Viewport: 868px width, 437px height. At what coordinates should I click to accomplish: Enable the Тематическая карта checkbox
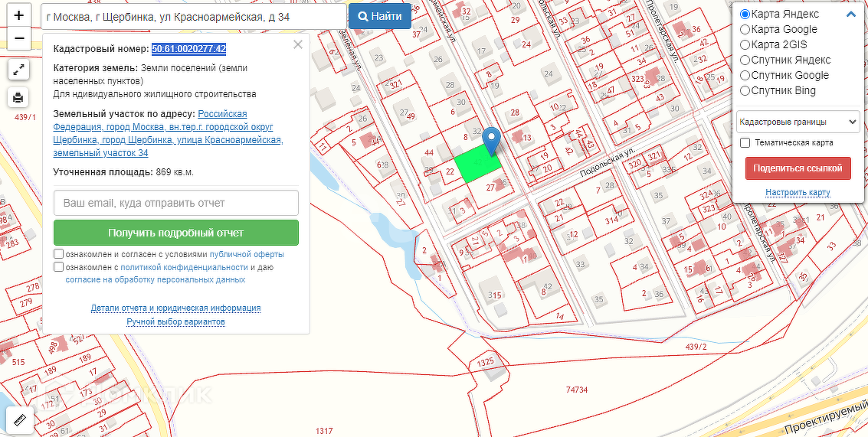[745, 143]
